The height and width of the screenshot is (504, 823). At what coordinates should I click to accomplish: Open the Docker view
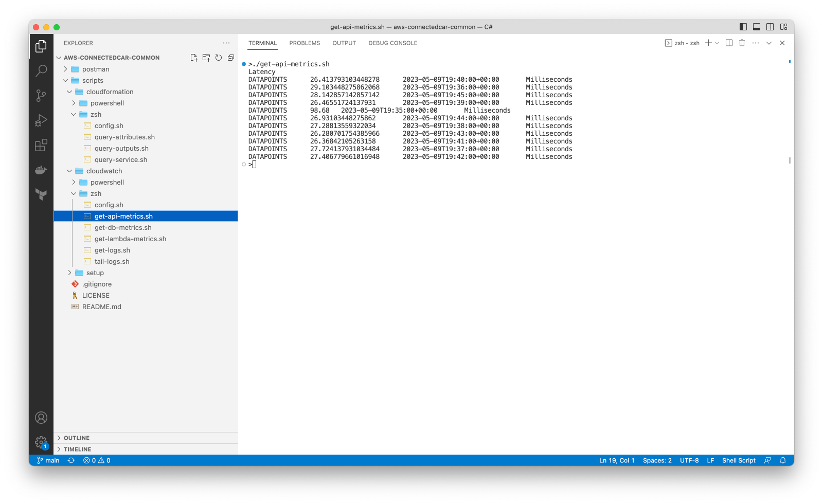click(x=41, y=170)
